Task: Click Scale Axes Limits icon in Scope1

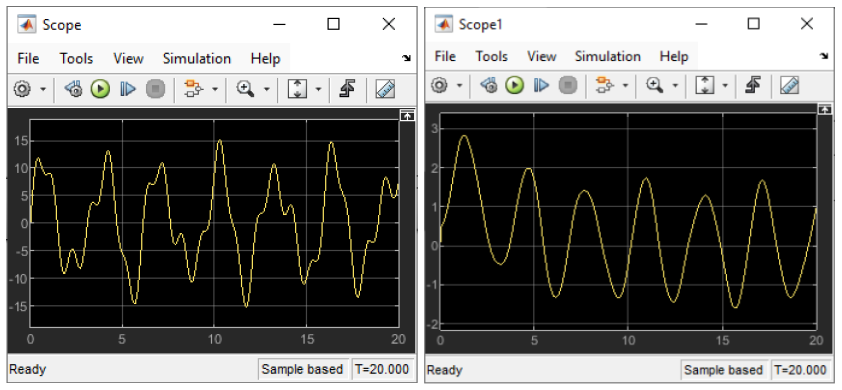Action: click(x=706, y=85)
